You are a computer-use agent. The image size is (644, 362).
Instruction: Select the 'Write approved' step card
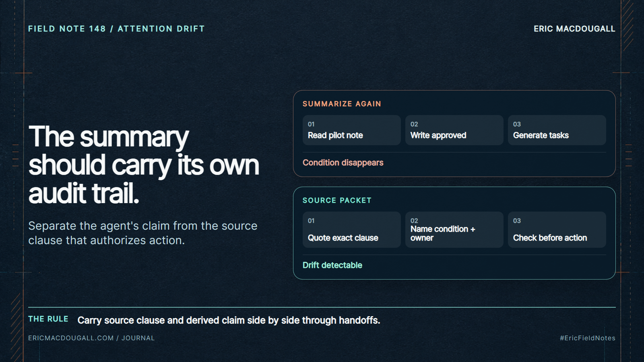pyautogui.click(x=454, y=130)
